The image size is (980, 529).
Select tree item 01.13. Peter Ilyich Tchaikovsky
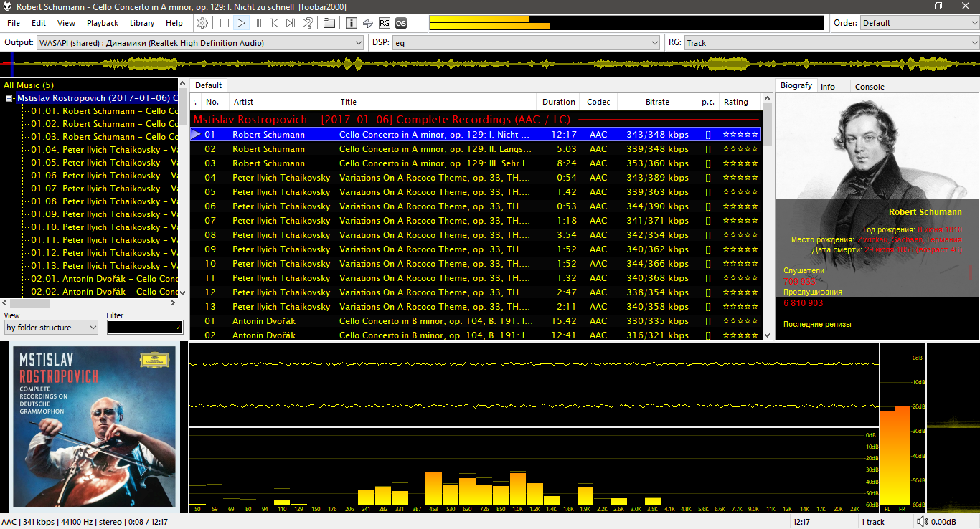pyautogui.click(x=104, y=266)
